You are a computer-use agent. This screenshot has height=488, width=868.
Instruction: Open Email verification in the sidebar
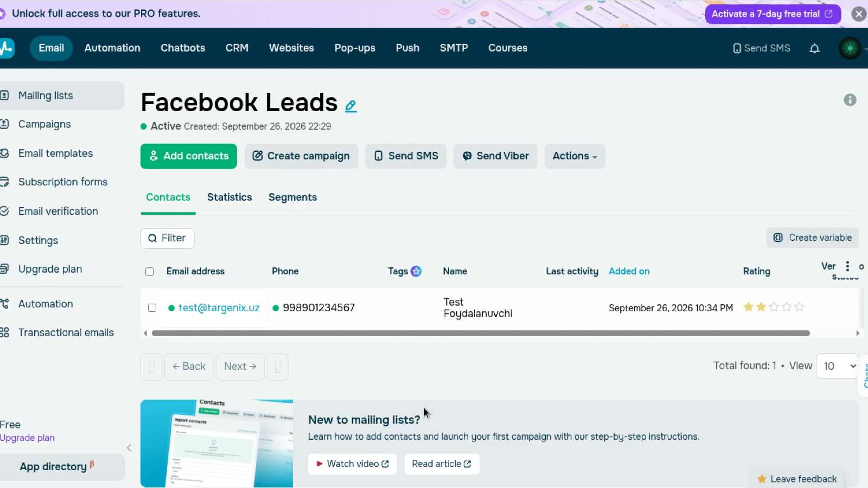click(x=58, y=211)
